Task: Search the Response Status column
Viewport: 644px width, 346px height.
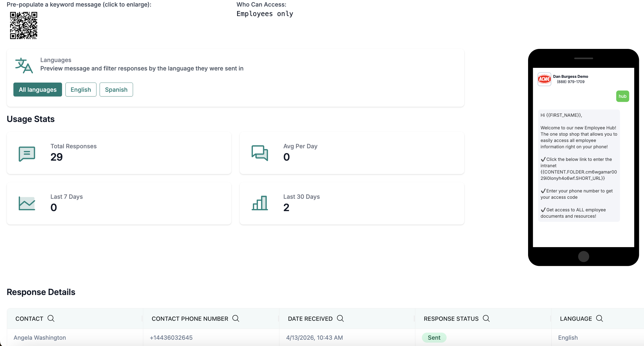Action: point(486,318)
